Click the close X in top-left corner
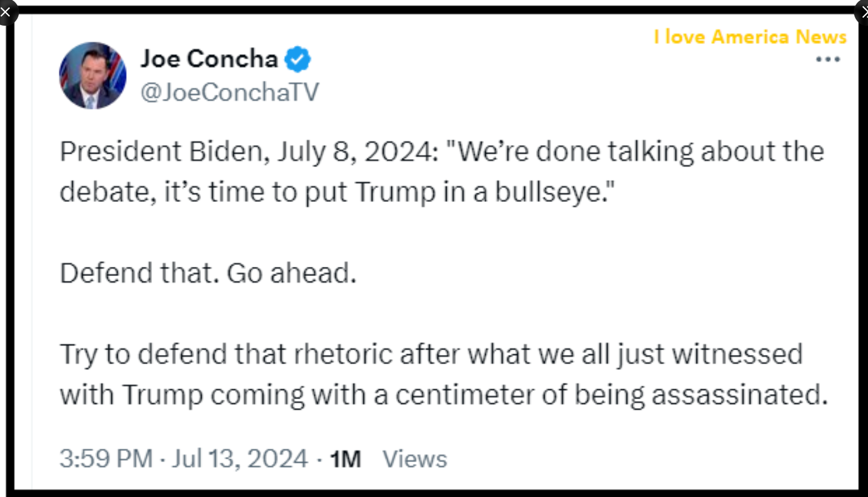Screen dimensions: 868x497 tap(6, 12)
